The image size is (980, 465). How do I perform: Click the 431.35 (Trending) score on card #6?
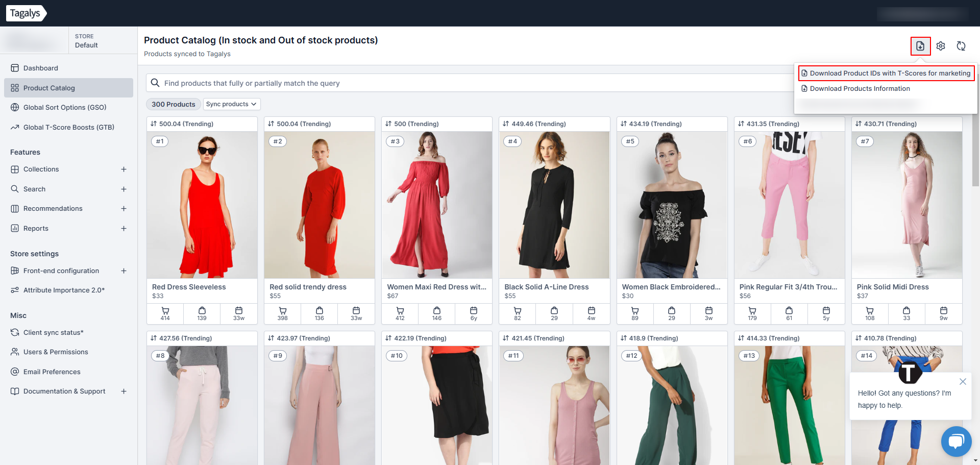(773, 124)
